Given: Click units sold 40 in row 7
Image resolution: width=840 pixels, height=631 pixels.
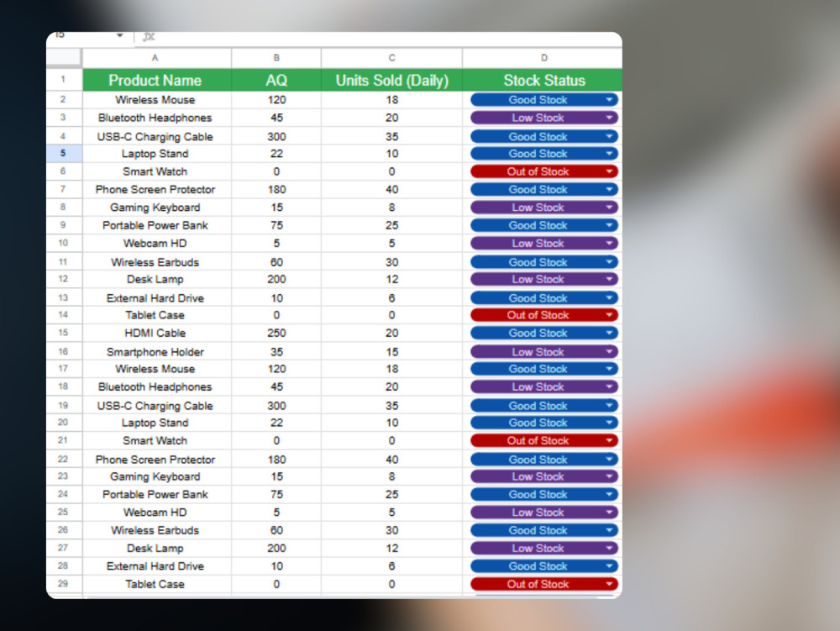Looking at the screenshot, I should tap(391, 190).
